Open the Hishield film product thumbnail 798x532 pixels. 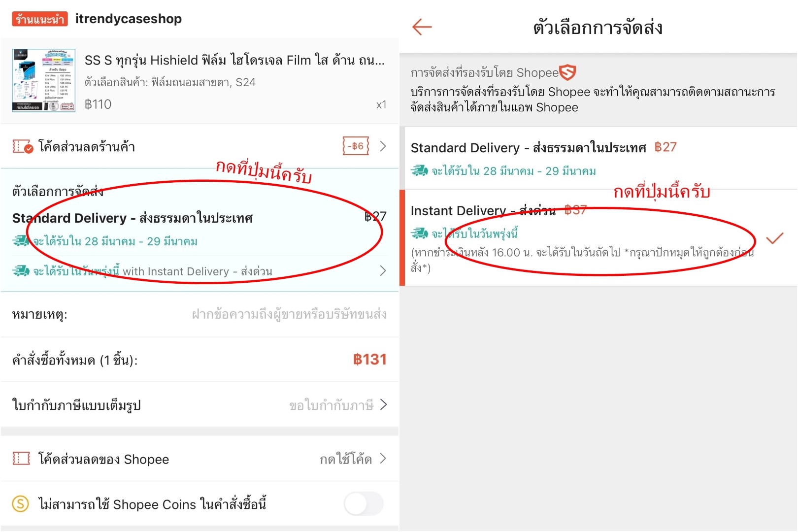(44, 80)
